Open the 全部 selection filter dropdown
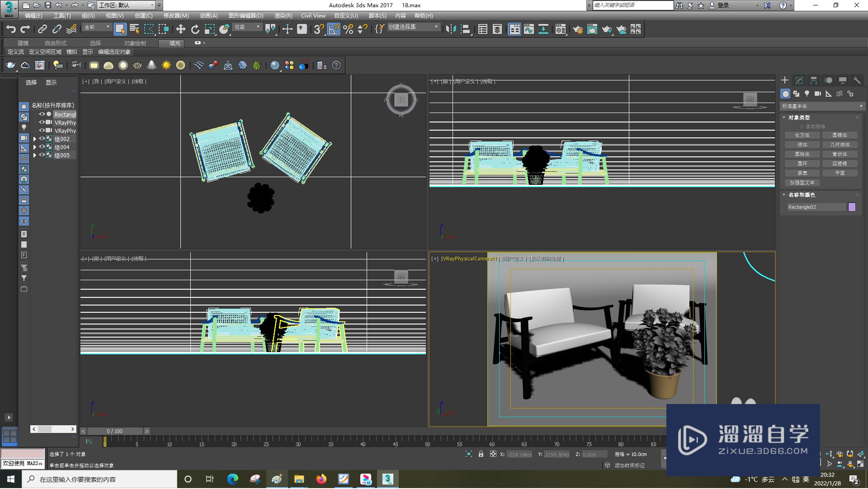 (97, 28)
